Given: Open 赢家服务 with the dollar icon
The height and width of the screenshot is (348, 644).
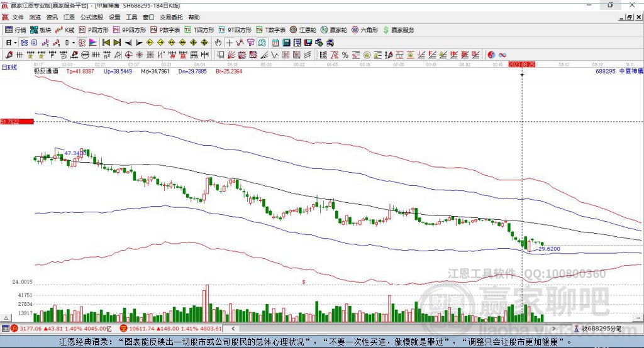Looking at the screenshot, I should click(399, 30).
